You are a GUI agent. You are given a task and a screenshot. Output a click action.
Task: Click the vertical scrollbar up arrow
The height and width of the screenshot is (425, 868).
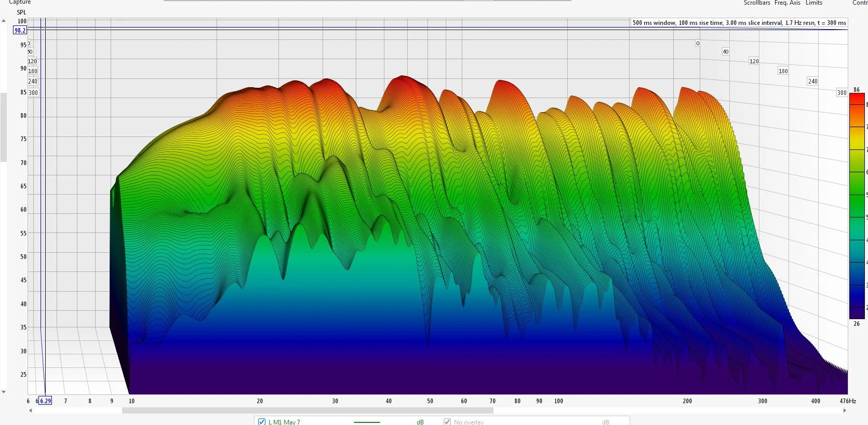click(x=4, y=21)
